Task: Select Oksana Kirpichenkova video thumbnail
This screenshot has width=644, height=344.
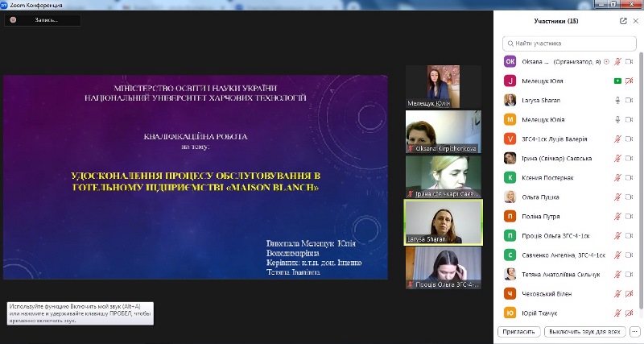Action: 444,131
